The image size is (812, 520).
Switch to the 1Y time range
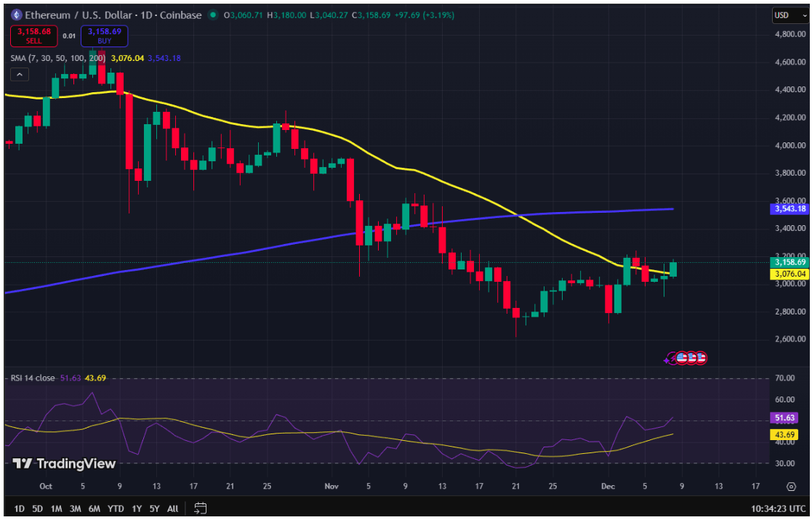pos(137,508)
